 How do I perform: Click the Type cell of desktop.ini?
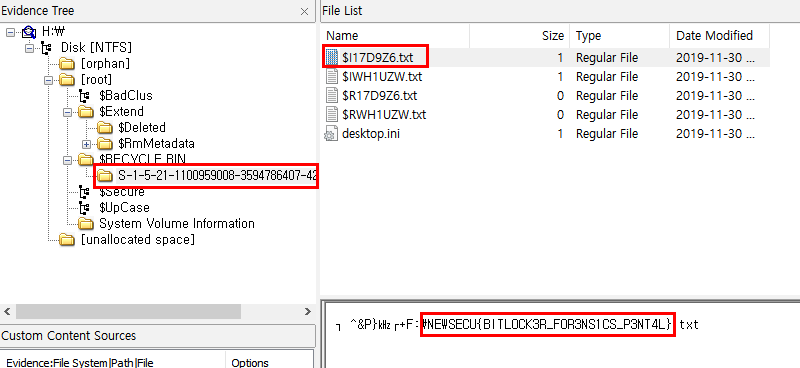pos(607,134)
